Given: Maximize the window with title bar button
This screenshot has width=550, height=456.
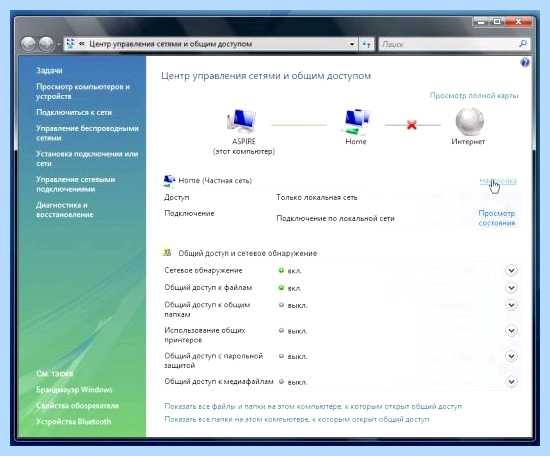Looking at the screenshot, I should pos(497,21).
